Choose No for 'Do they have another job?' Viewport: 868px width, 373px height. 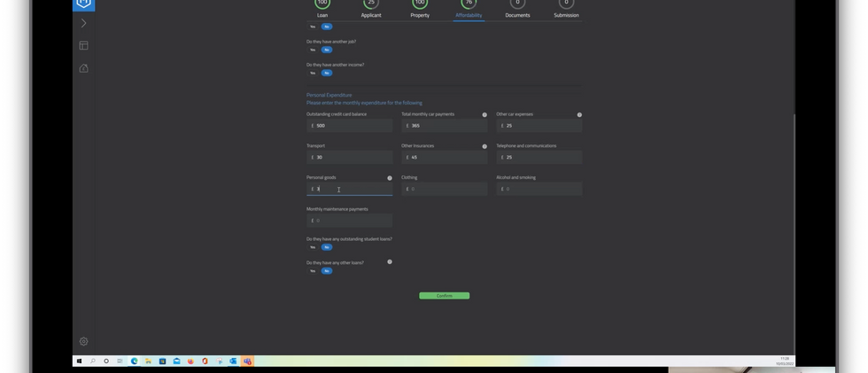(327, 50)
